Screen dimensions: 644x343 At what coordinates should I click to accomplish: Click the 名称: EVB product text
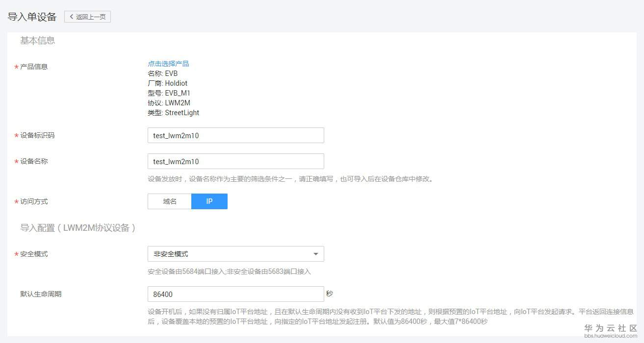click(x=162, y=73)
